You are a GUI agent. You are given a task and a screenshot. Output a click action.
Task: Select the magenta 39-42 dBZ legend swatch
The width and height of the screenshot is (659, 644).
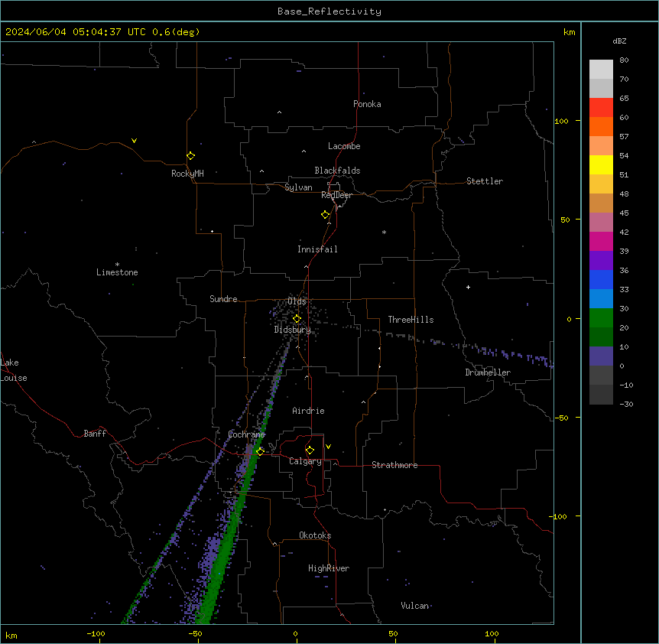click(601, 241)
